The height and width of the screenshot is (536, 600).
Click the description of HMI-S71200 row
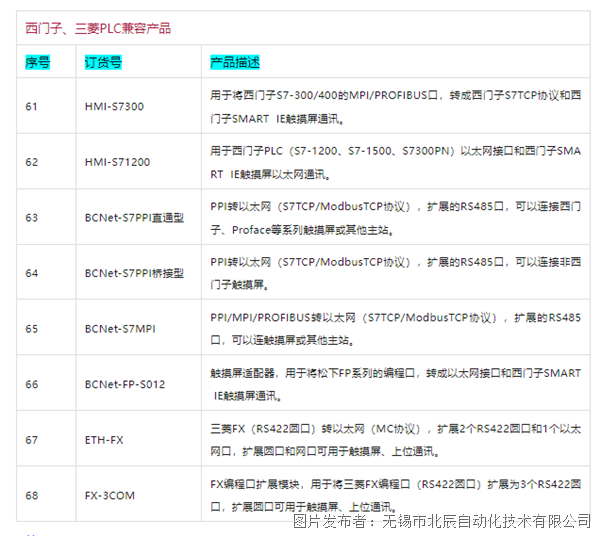(x=395, y=162)
